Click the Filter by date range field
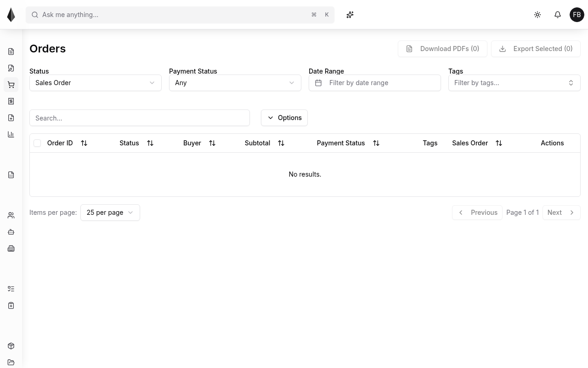The height and width of the screenshot is (368, 588). click(x=375, y=83)
